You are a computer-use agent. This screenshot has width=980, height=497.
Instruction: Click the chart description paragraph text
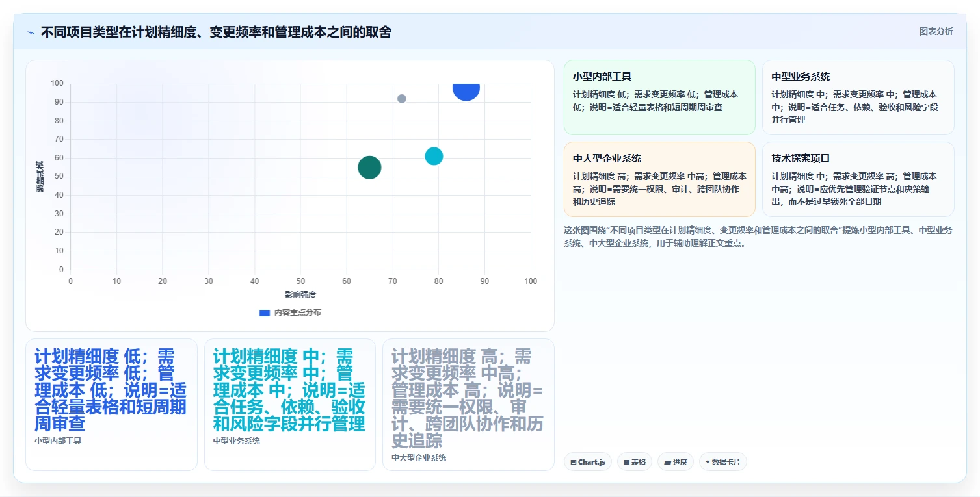758,236
